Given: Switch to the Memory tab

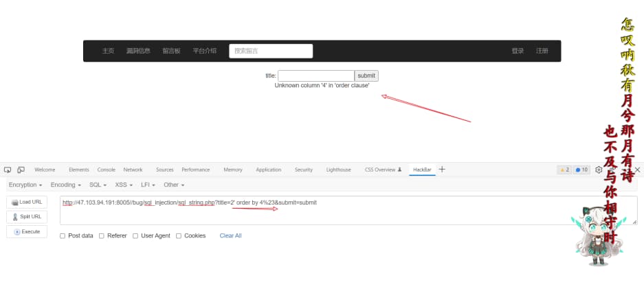Looking at the screenshot, I should 233,170.
